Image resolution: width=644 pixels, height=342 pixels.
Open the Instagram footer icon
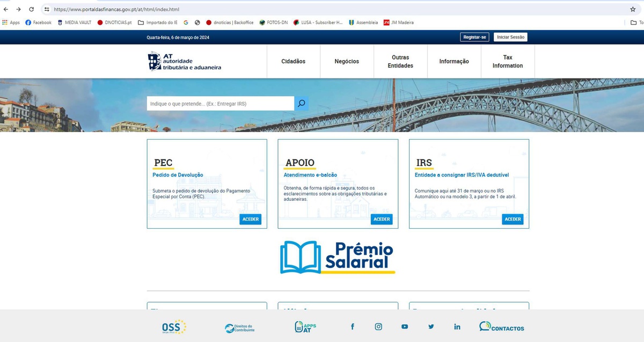point(378,326)
